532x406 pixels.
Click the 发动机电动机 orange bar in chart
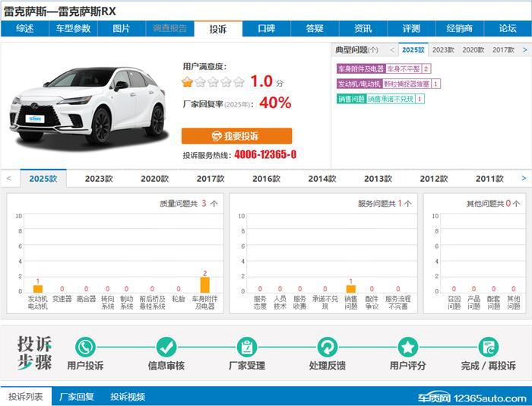38,289
